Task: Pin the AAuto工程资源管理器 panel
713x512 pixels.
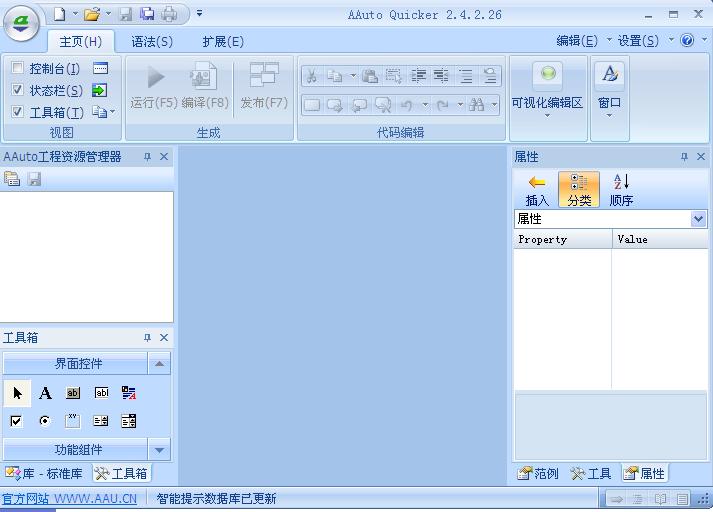Action: 147,157
